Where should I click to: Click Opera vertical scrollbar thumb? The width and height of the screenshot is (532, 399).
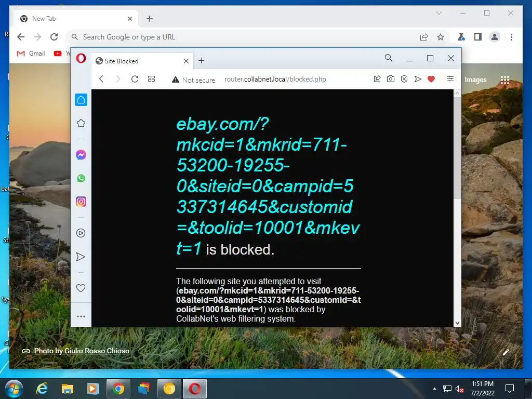point(457,148)
